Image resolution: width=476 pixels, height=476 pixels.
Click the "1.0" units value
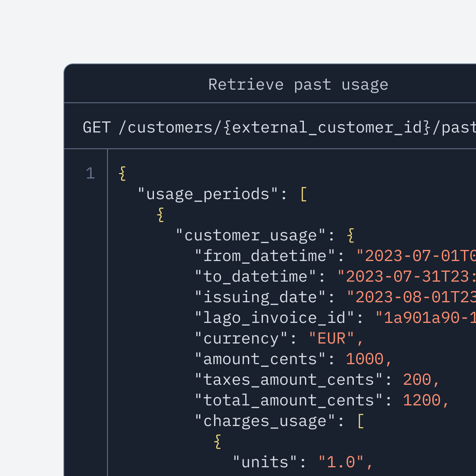click(x=341, y=462)
